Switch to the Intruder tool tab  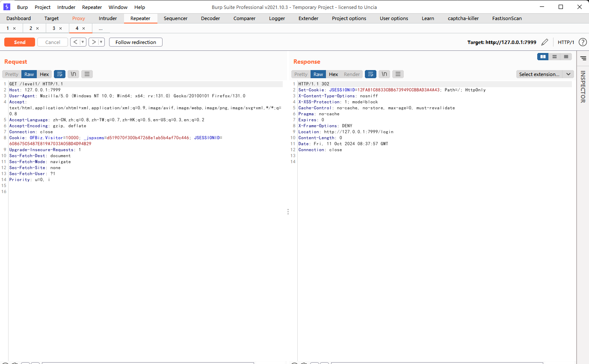(108, 18)
